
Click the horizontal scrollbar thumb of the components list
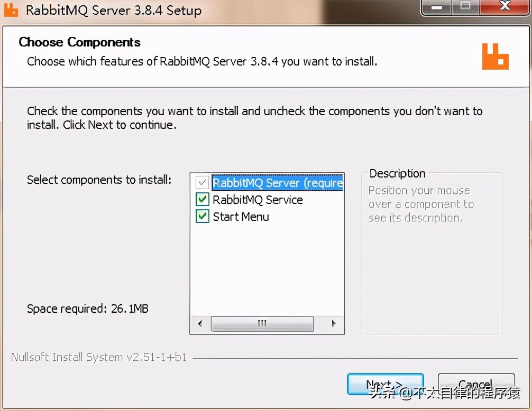coord(262,324)
